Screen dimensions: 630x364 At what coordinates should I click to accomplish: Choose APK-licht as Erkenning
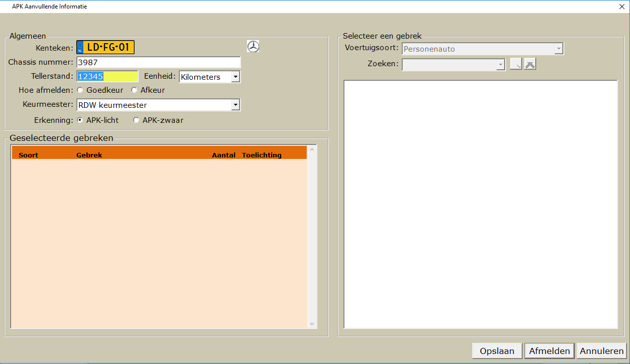tap(80, 120)
